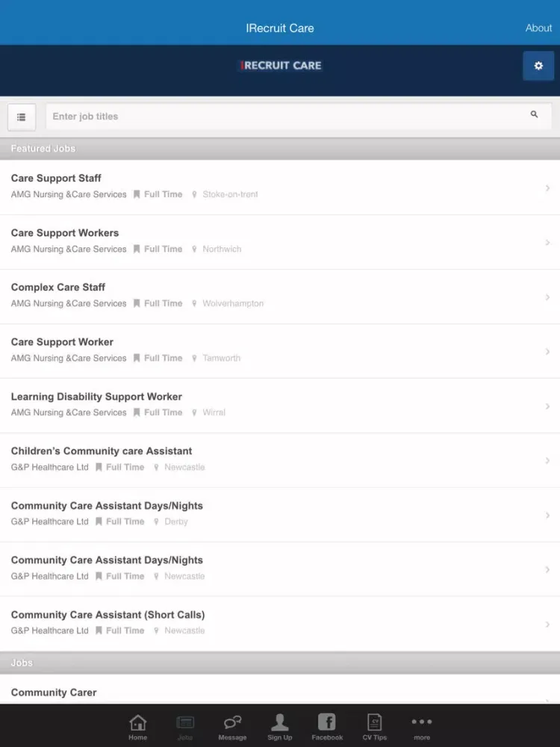Open Community Care Assistant (Short Calls) chevron
560x747 pixels.
(547, 624)
